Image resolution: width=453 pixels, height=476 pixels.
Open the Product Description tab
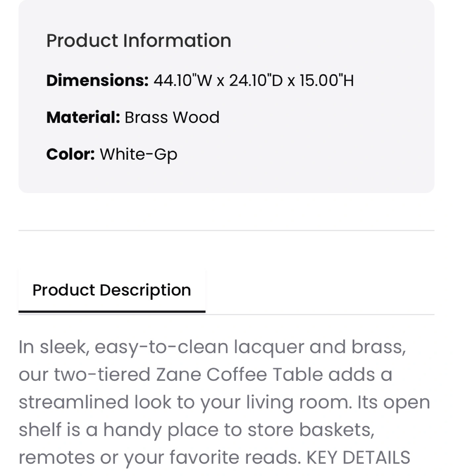pyautogui.click(x=112, y=290)
